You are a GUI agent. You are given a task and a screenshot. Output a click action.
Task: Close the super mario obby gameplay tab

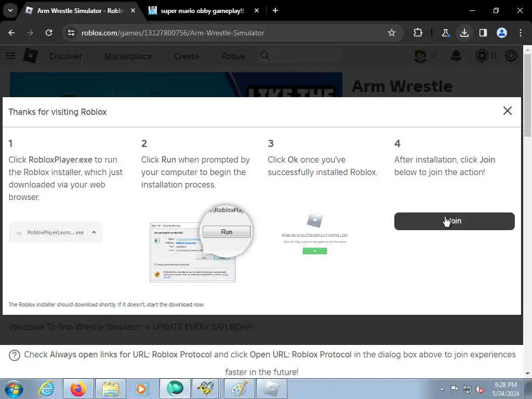[x=257, y=10]
